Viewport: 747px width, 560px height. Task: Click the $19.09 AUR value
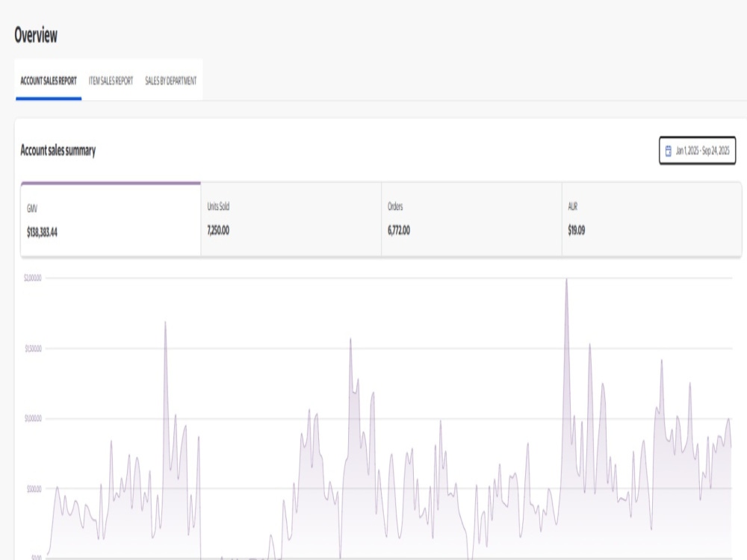point(577,231)
